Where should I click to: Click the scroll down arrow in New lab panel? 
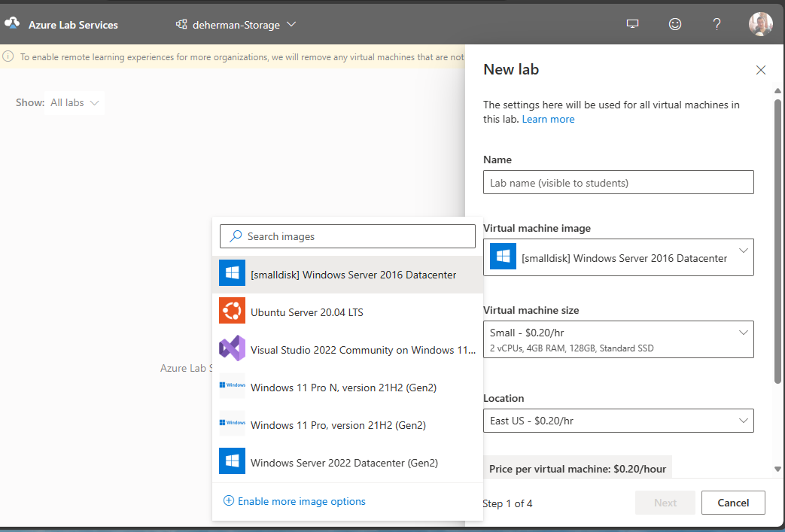click(x=777, y=469)
